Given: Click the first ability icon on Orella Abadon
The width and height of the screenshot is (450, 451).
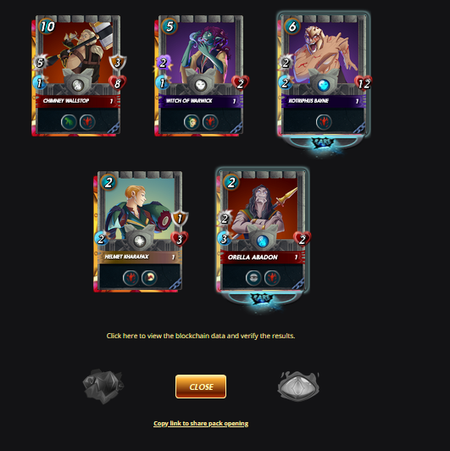Looking at the screenshot, I should point(253,278).
